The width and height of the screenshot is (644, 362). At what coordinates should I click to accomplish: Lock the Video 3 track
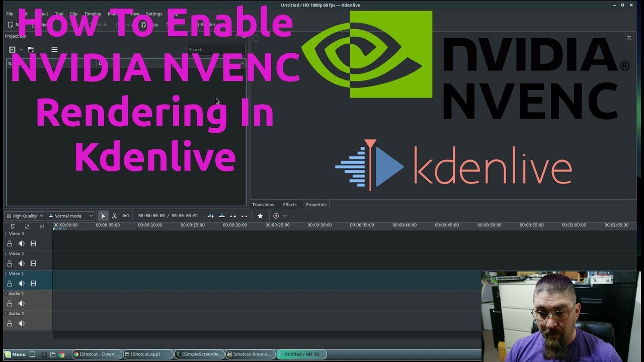coord(10,243)
